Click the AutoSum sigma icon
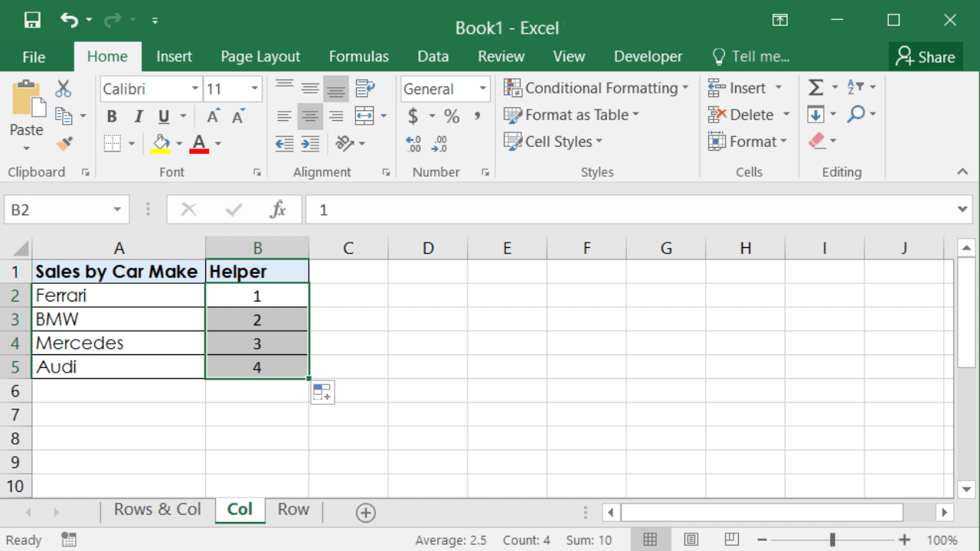Image resolution: width=980 pixels, height=551 pixels. tap(816, 88)
